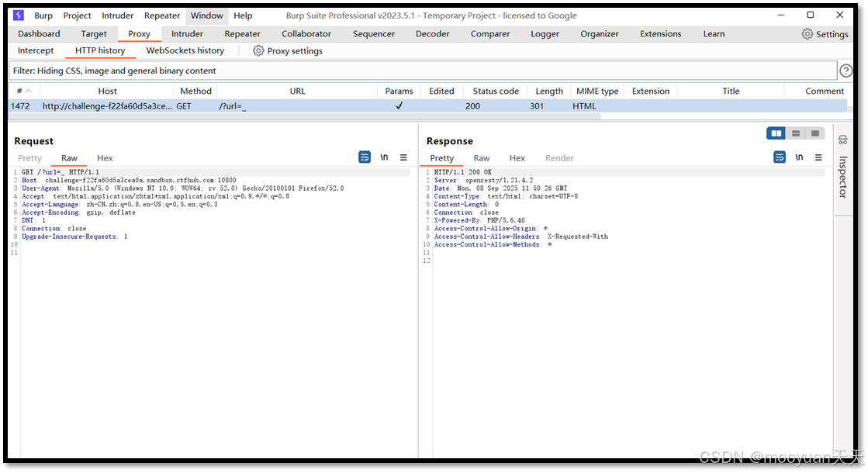
Task: Open the Inspector side panel icon
Action: tap(842, 140)
